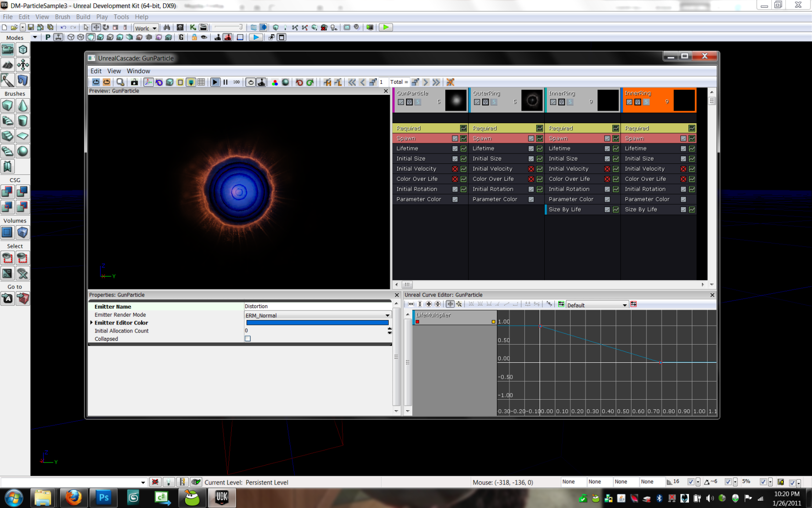Close the Properties: GunParticle panel
This screenshot has width=812, height=508.
click(396, 295)
